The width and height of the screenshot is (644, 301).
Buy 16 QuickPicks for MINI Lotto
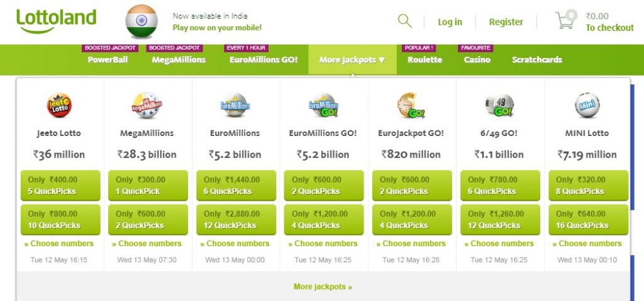coord(589,220)
